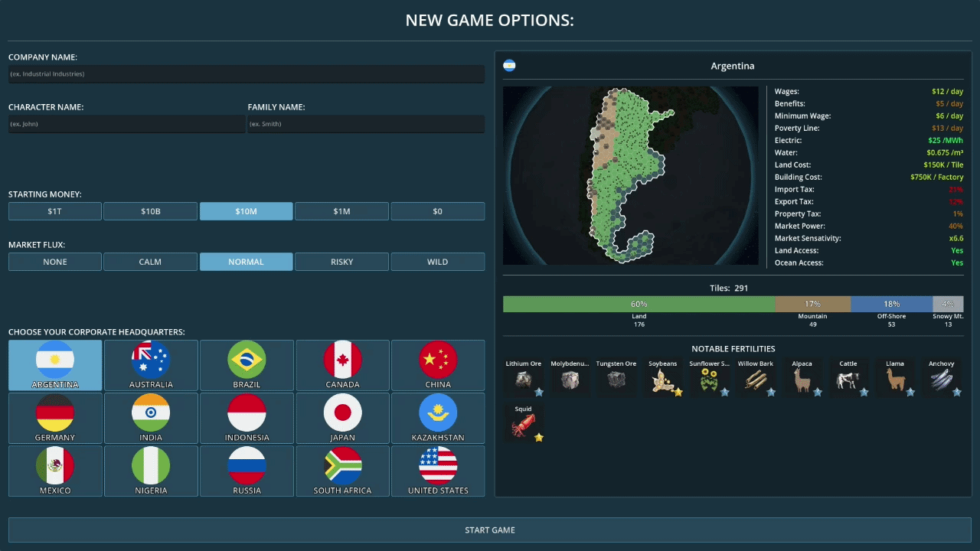Set starting money to $1T
Screen dimensions: 980x551
pos(55,211)
